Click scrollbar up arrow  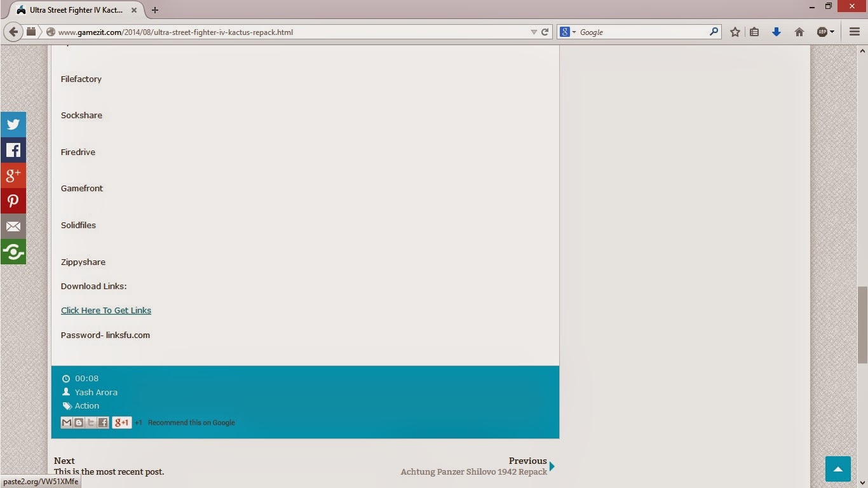coord(862,51)
